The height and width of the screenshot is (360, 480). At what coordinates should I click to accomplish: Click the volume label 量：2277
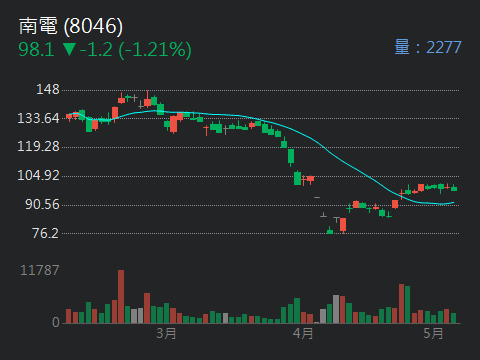(428, 47)
